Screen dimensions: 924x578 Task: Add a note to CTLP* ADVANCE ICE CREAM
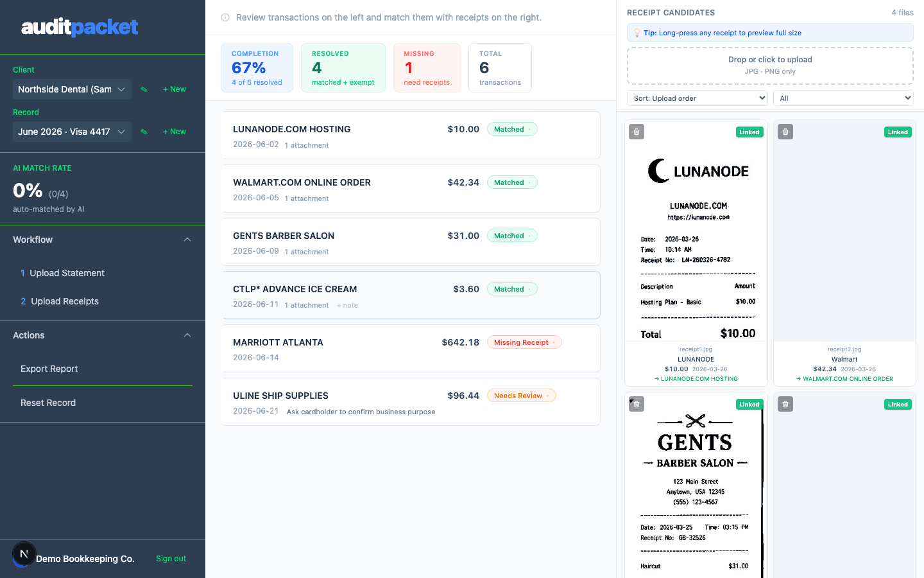[347, 306]
